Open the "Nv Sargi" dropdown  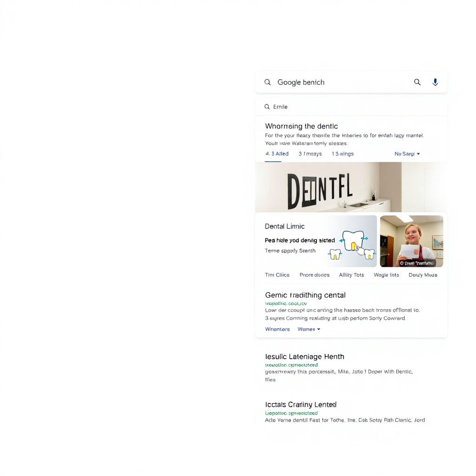407,153
